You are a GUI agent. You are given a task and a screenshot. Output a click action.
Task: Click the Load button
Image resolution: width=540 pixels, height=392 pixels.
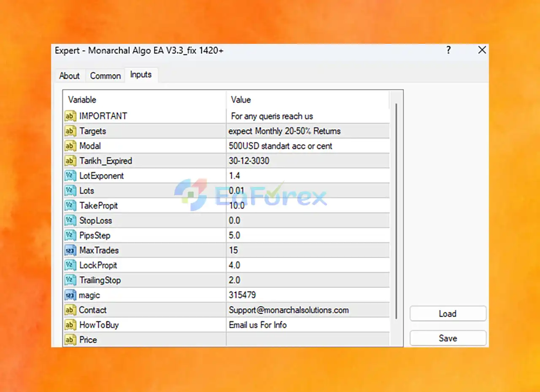tap(448, 314)
